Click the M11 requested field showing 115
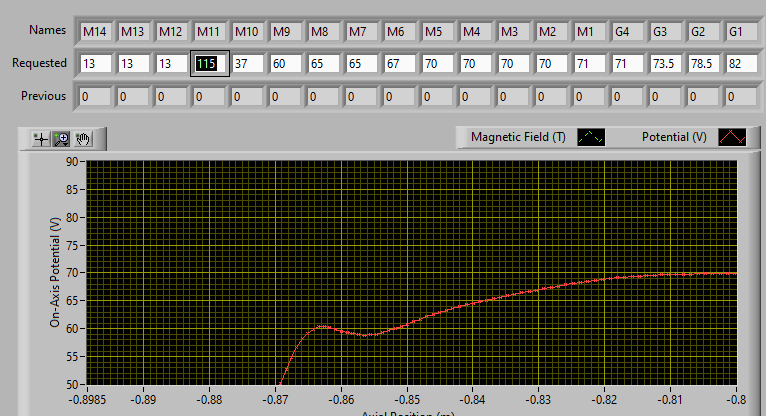Viewport: 766px width, 416px height. tap(210, 64)
